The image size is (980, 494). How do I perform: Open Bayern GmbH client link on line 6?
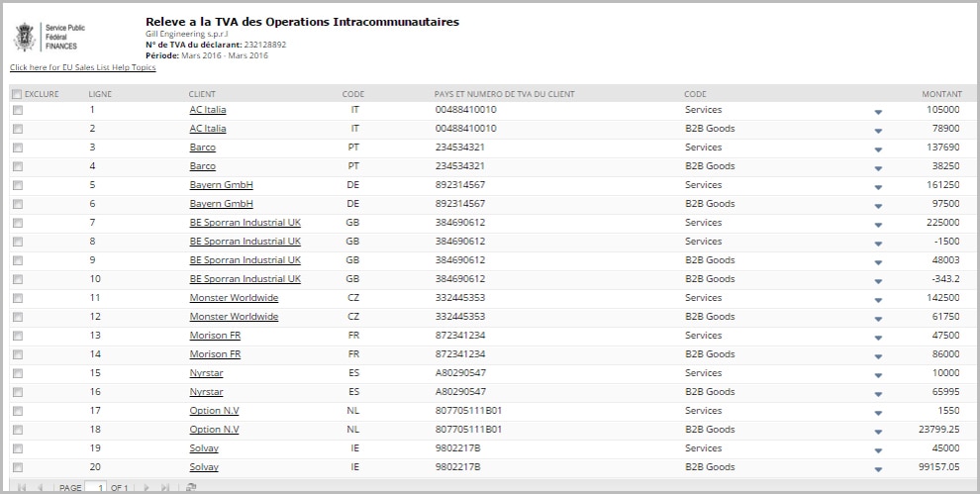click(222, 204)
